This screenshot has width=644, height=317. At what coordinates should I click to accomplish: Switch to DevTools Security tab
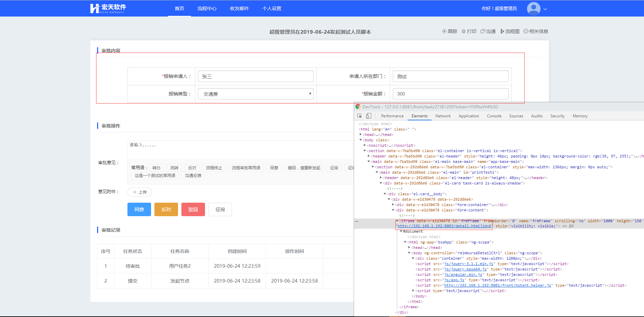pos(557,116)
